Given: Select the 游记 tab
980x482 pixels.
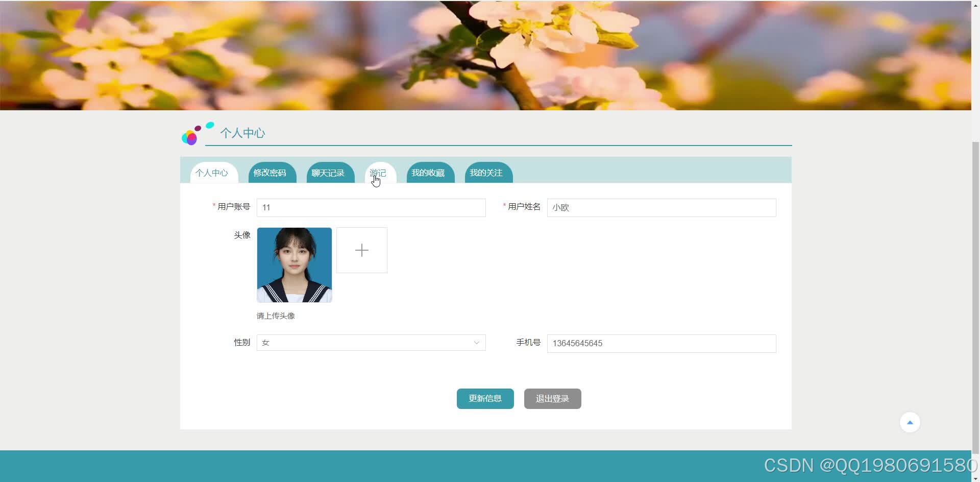Looking at the screenshot, I should [380, 173].
